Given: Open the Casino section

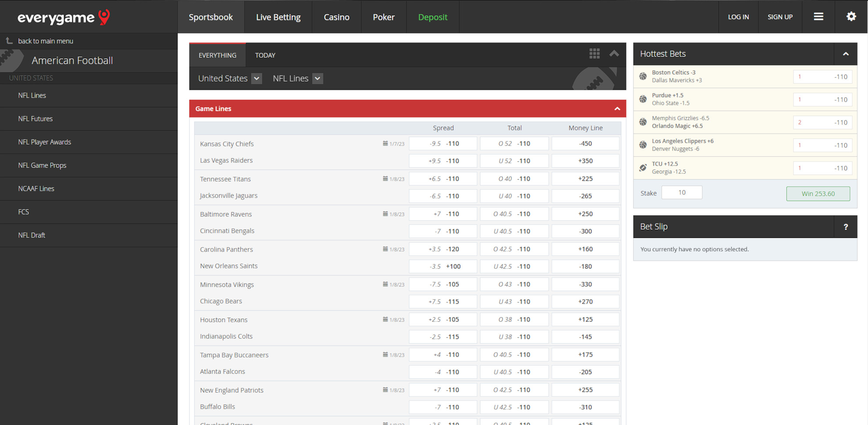Looking at the screenshot, I should pyautogui.click(x=337, y=17).
